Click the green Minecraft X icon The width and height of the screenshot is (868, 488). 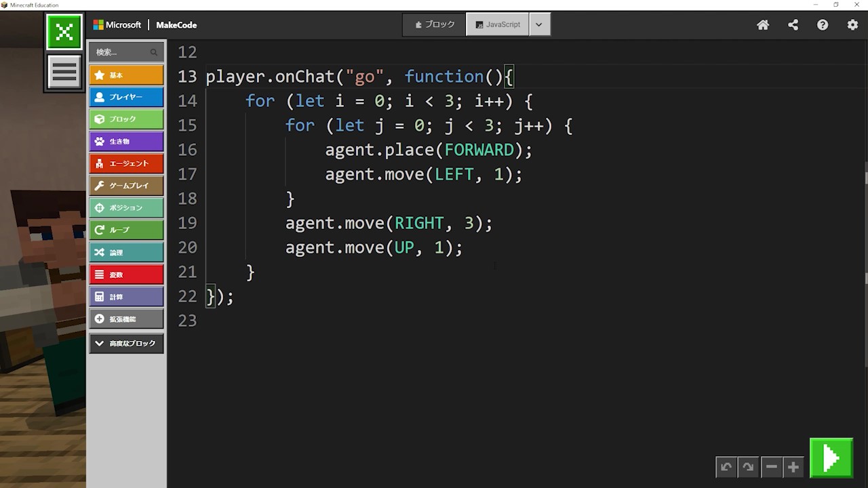click(x=64, y=32)
